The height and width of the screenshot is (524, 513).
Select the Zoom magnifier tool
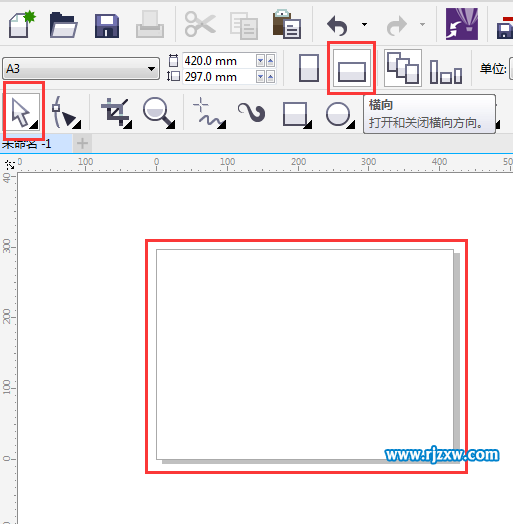(x=158, y=113)
